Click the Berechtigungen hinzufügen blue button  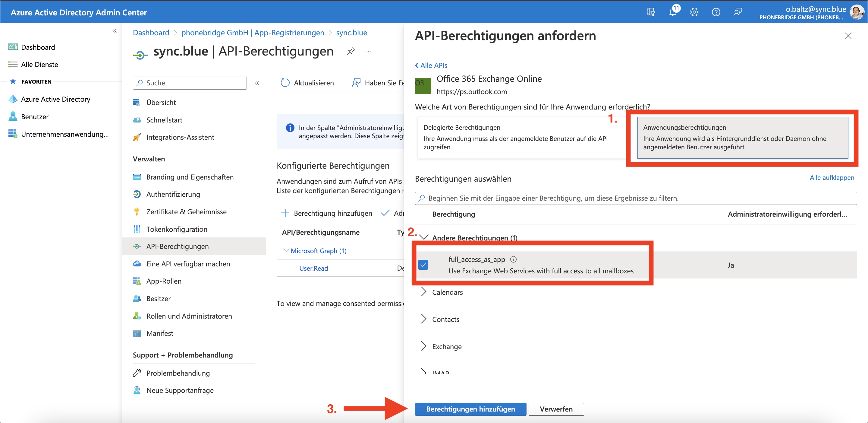[470, 409]
